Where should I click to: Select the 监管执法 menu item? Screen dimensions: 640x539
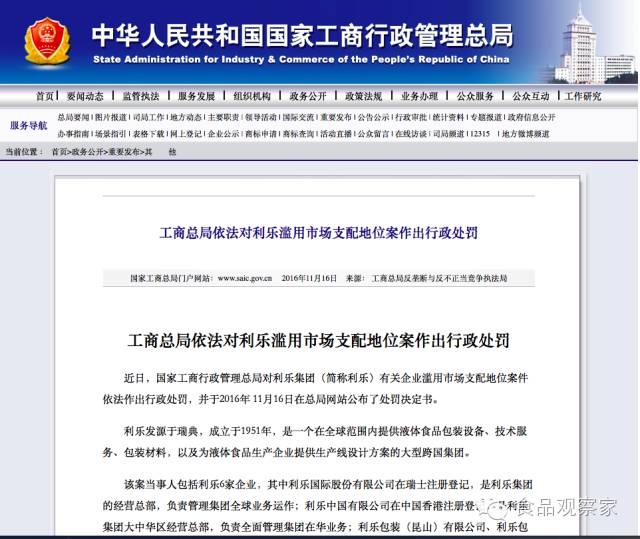pyautogui.click(x=141, y=96)
